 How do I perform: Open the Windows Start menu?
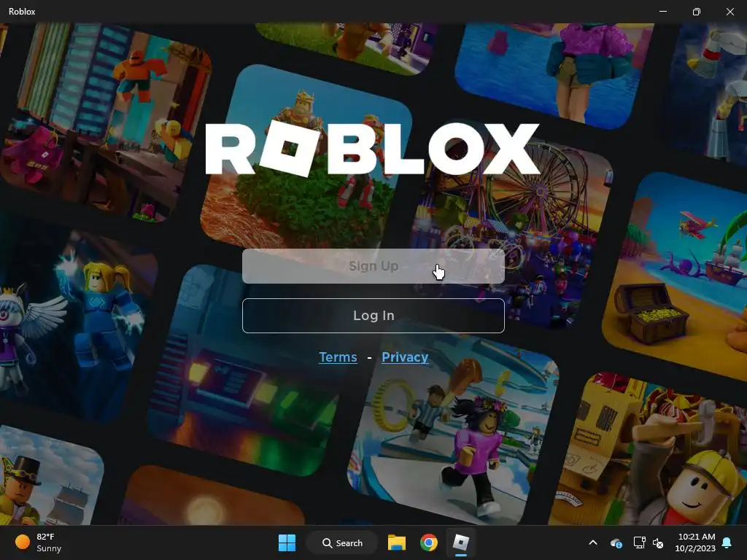[x=287, y=542]
